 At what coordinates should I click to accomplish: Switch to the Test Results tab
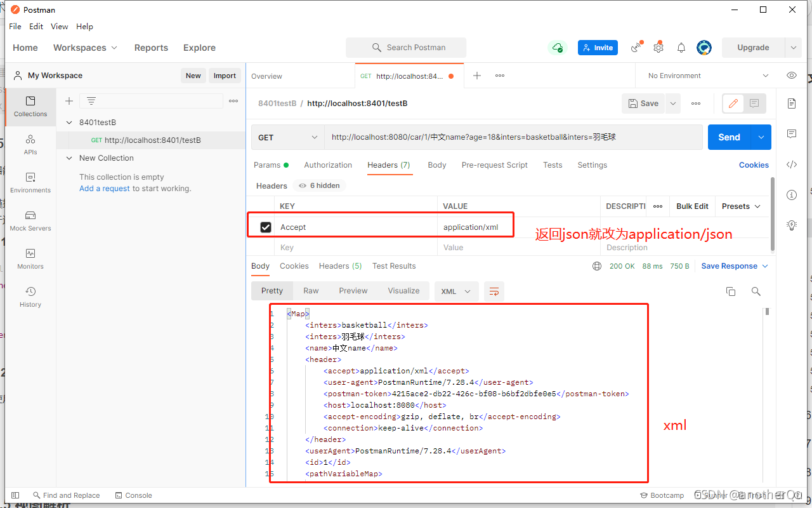(394, 266)
